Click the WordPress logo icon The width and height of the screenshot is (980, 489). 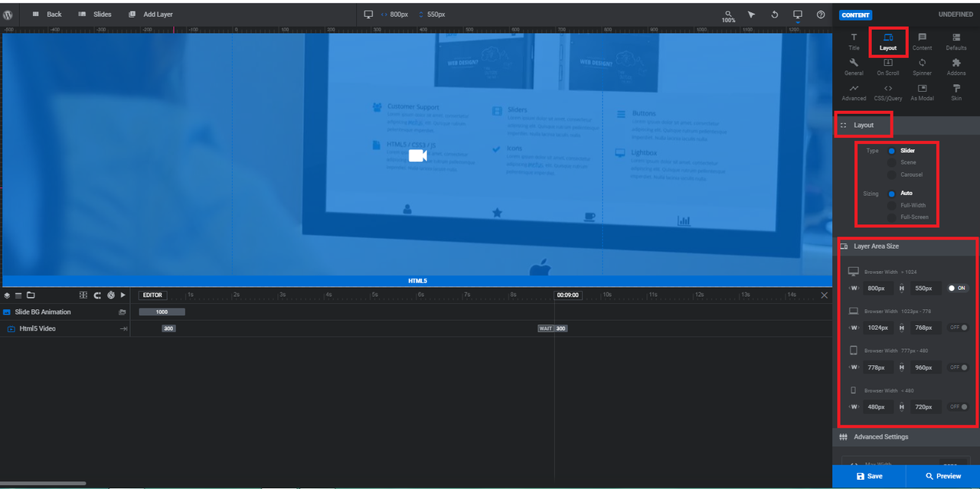[x=8, y=15]
